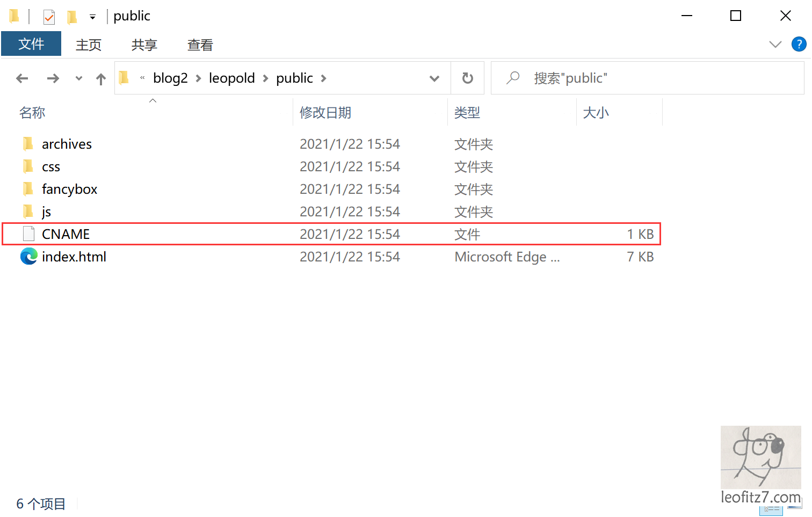Sort by 大小 column header
812x517 pixels.
coord(596,113)
